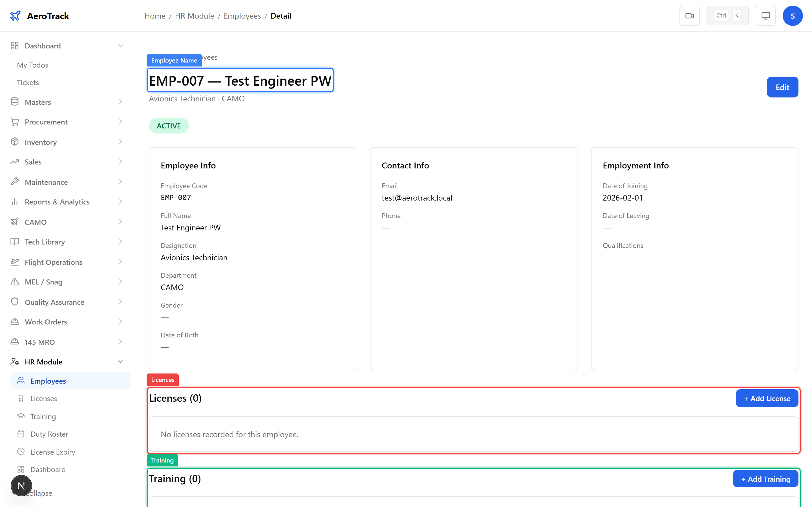
Task: Open the video recording icon in the header
Action: click(x=690, y=15)
